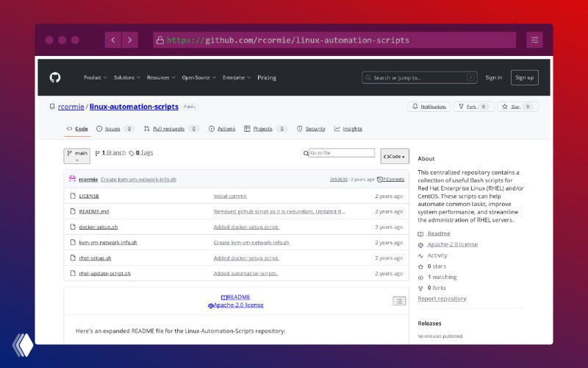Expand the Product menu

click(96, 77)
